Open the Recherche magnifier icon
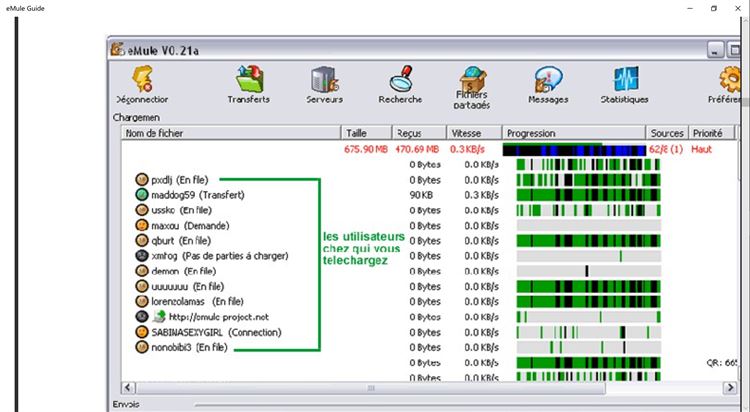The width and height of the screenshot is (750, 412). coord(401,78)
